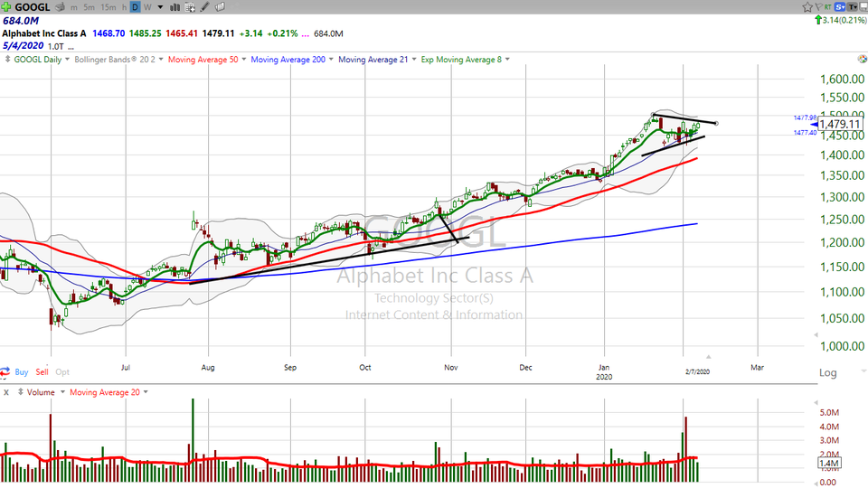Select the drawing pencil tool icon
868x488 pixels.
pos(204,7)
